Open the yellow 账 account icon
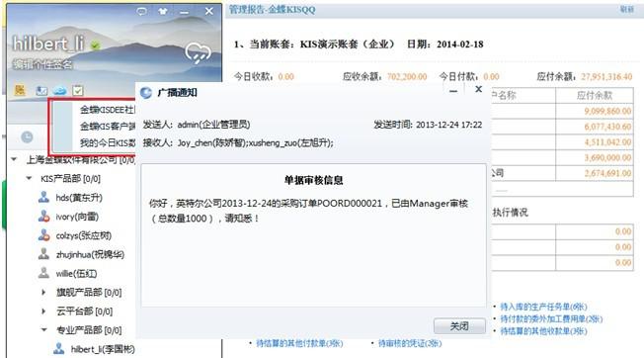This screenshot has width=644, height=358. (20, 90)
